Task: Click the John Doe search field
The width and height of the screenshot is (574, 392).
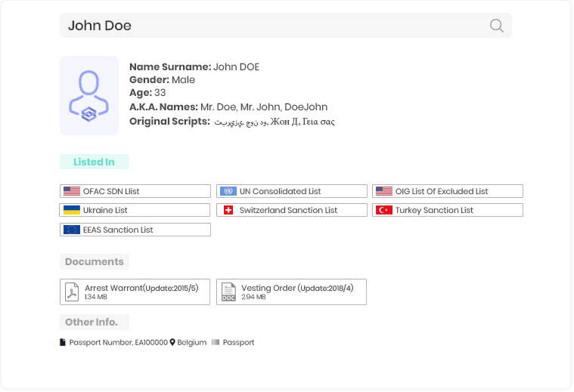Action: [286, 25]
